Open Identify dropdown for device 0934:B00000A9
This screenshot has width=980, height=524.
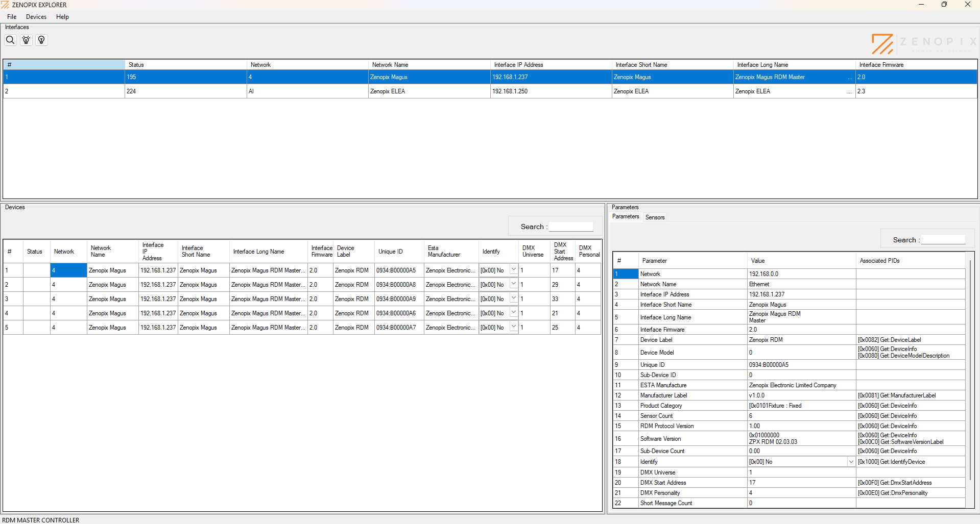click(514, 298)
